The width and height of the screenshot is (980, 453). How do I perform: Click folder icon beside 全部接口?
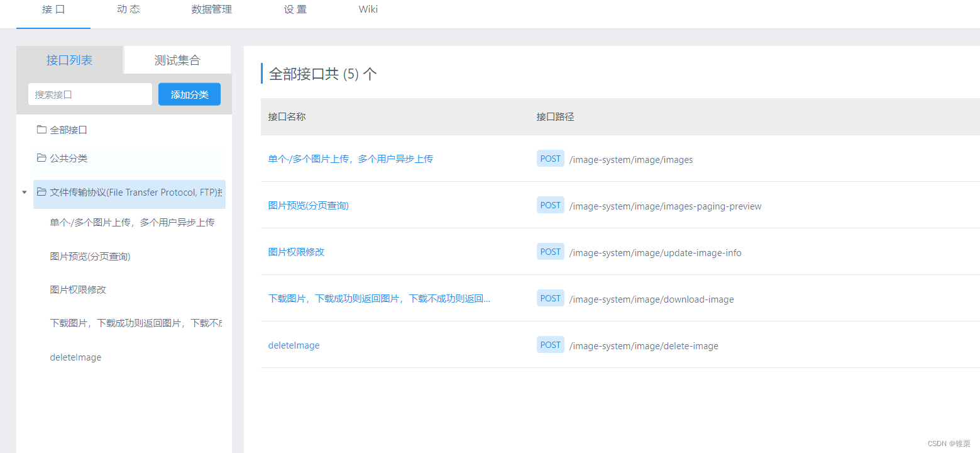click(x=41, y=130)
